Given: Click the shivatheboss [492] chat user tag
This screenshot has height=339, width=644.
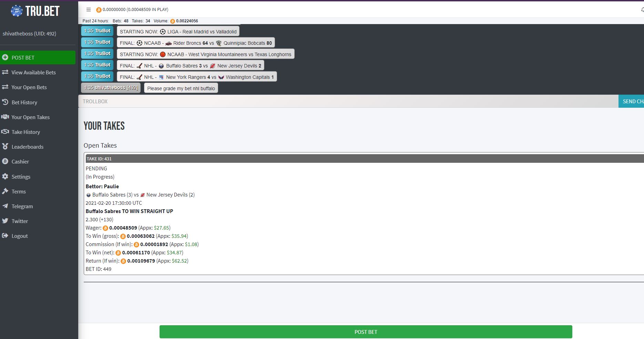Looking at the screenshot, I should pos(111,88).
